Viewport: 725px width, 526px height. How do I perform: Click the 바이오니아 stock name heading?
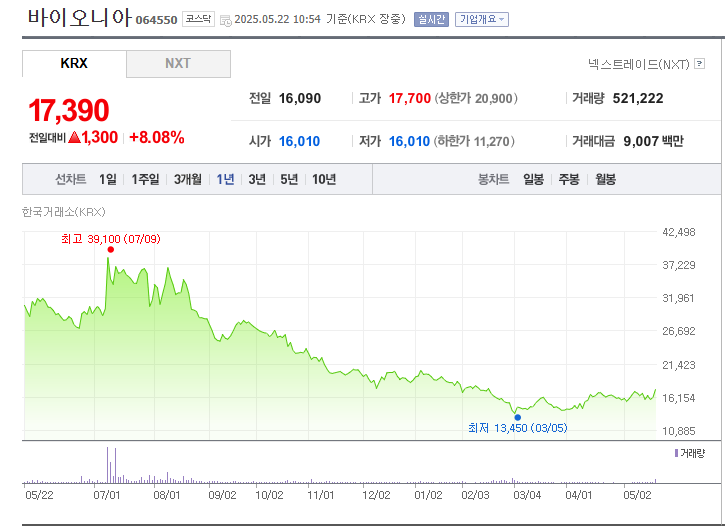tap(80, 18)
